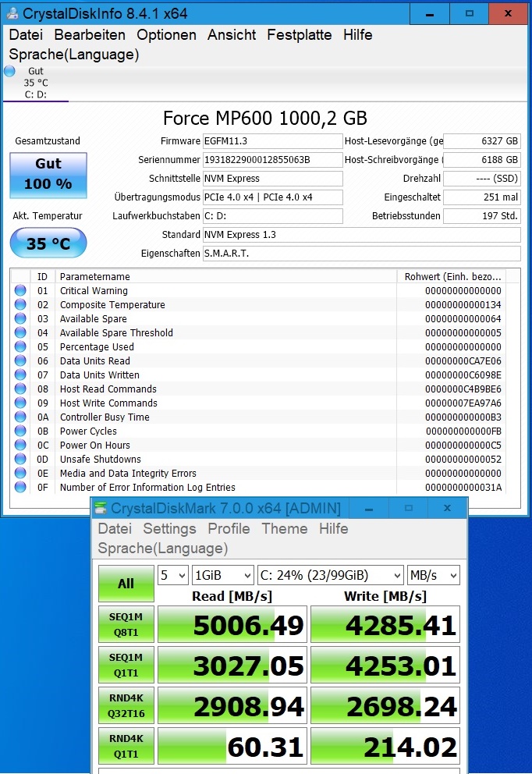Viewport: 532px width, 774px height.
Task: Open Bearbeiten menu in CrystalDiskInfo
Action: coord(90,35)
